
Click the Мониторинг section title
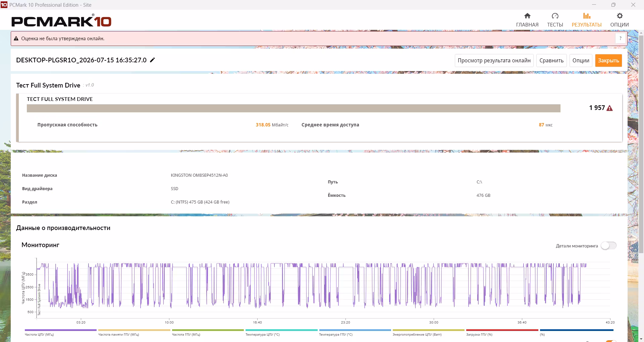(40, 245)
